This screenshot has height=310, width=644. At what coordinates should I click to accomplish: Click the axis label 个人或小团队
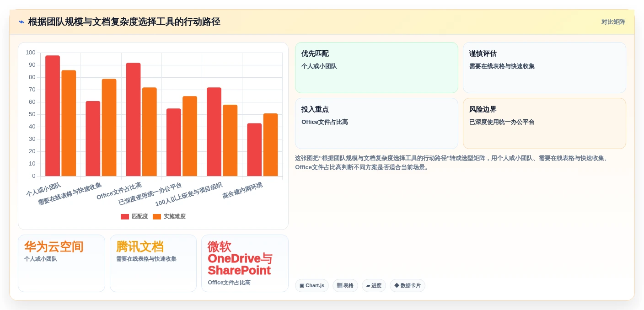pyautogui.click(x=44, y=189)
